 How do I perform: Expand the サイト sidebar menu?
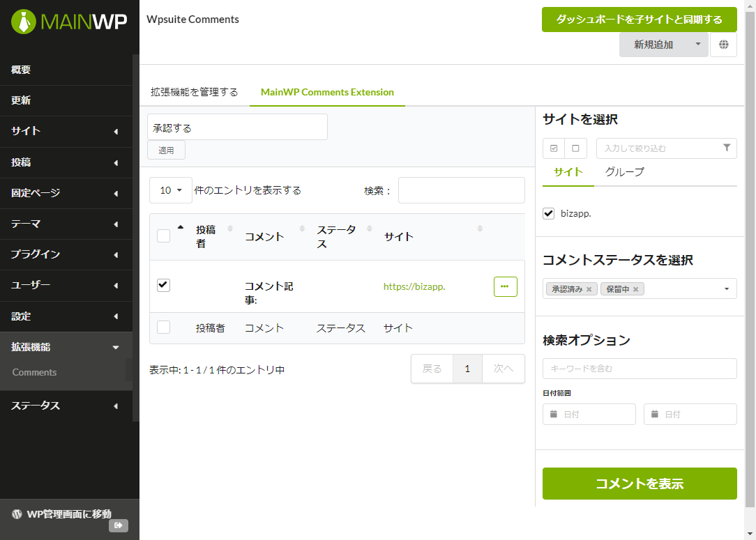pos(66,131)
